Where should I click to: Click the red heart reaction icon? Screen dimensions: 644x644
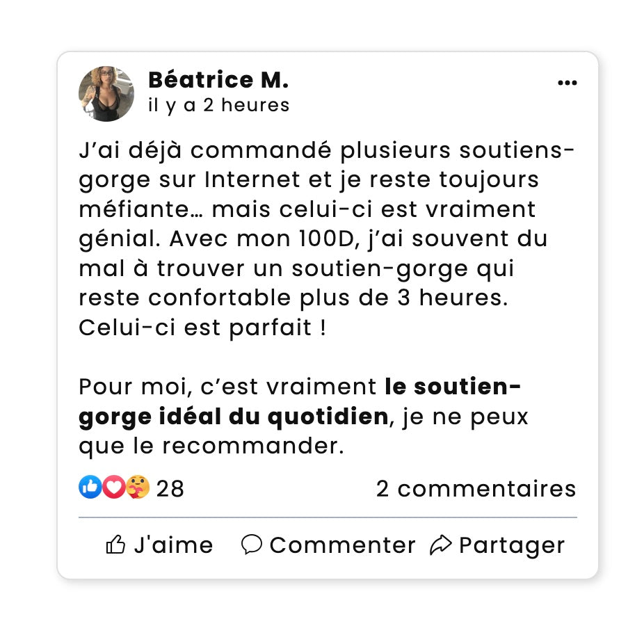click(113, 488)
